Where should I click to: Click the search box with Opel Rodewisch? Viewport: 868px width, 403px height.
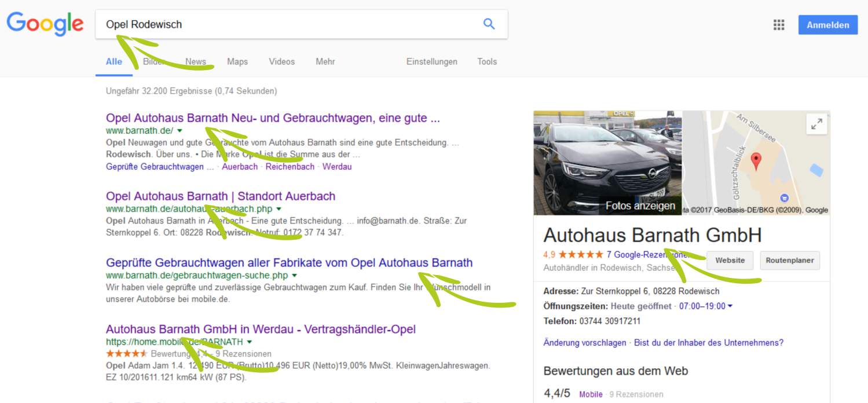pyautogui.click(x=302, y=24)
